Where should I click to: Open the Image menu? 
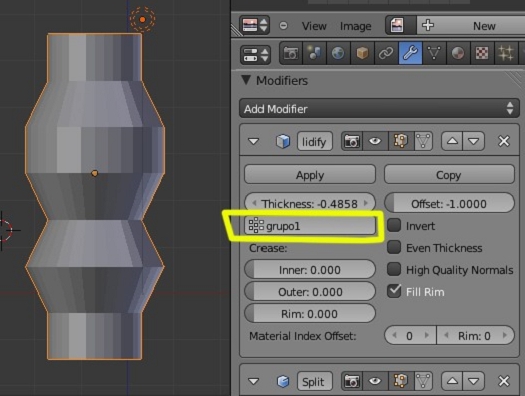coord(356,26)
